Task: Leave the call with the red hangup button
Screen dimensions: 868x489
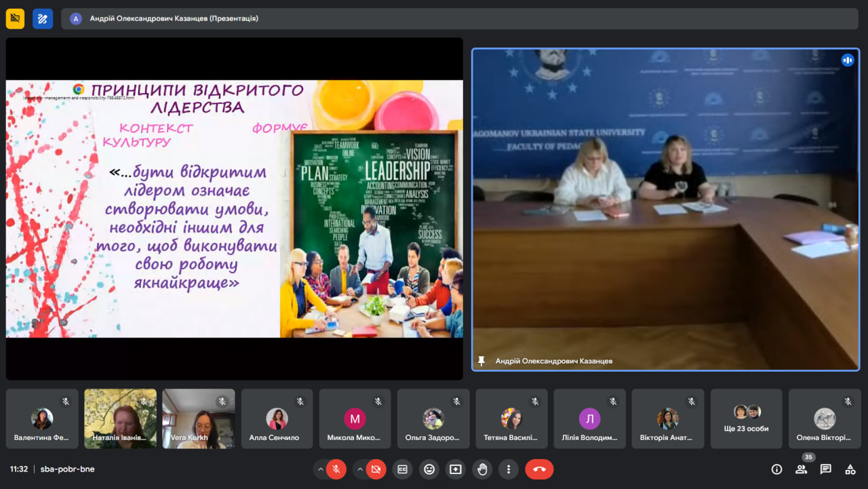Action: tap(538, 469)
